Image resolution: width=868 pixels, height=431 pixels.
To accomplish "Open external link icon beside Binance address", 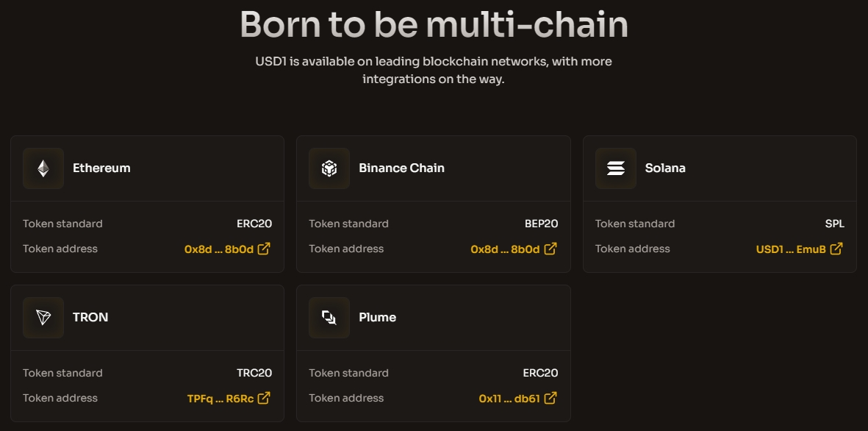I will click(x=550, y=249).
